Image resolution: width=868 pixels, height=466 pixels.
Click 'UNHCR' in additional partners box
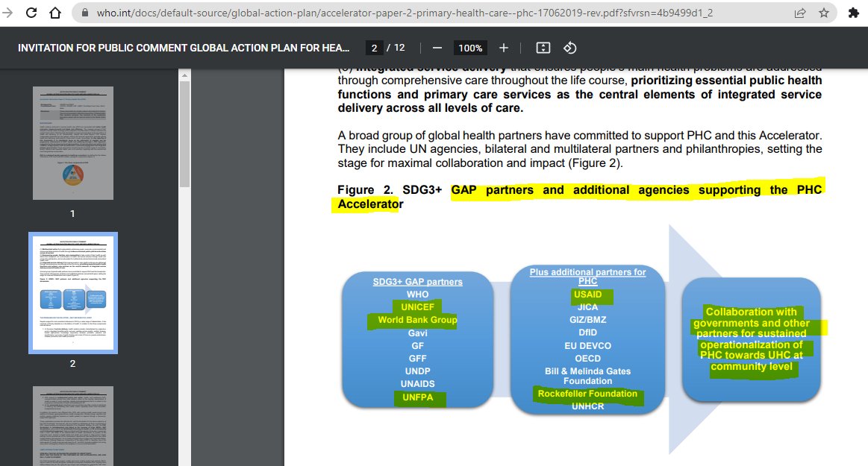click(x=587, y=406)
